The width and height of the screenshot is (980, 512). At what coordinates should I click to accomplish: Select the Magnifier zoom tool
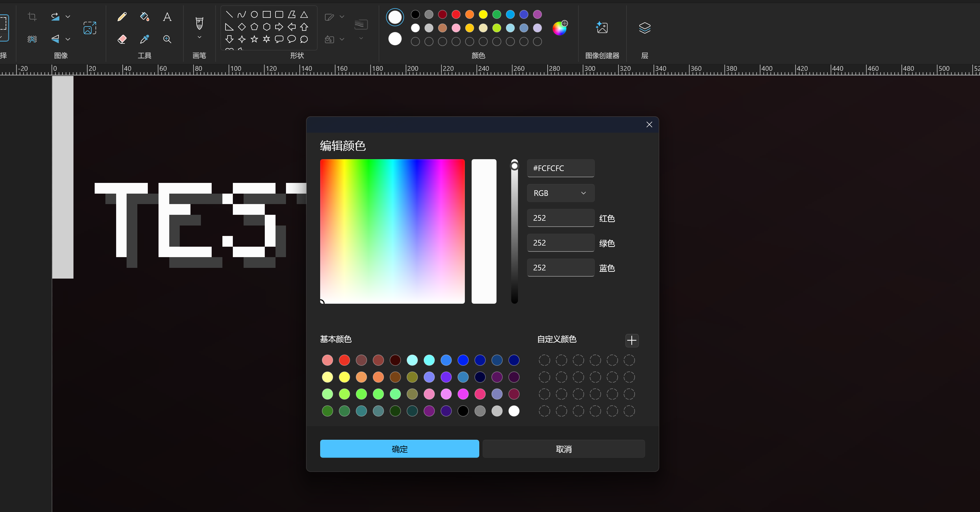[167, 39]
